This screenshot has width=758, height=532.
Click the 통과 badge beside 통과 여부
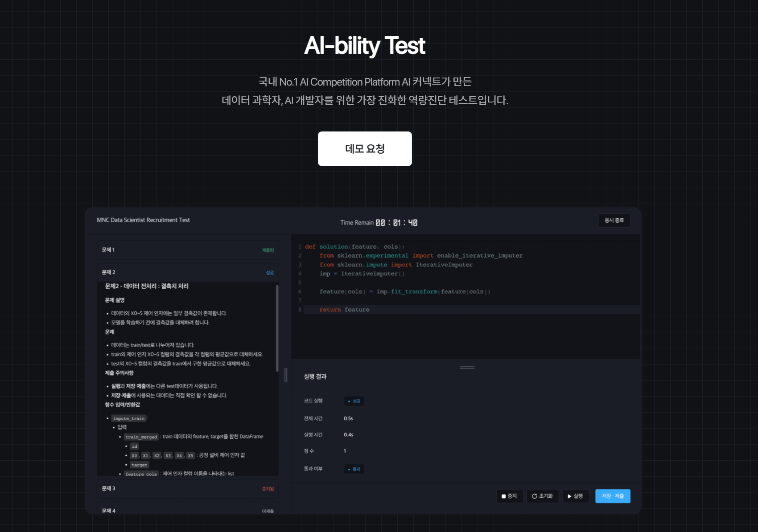[354, 469]
